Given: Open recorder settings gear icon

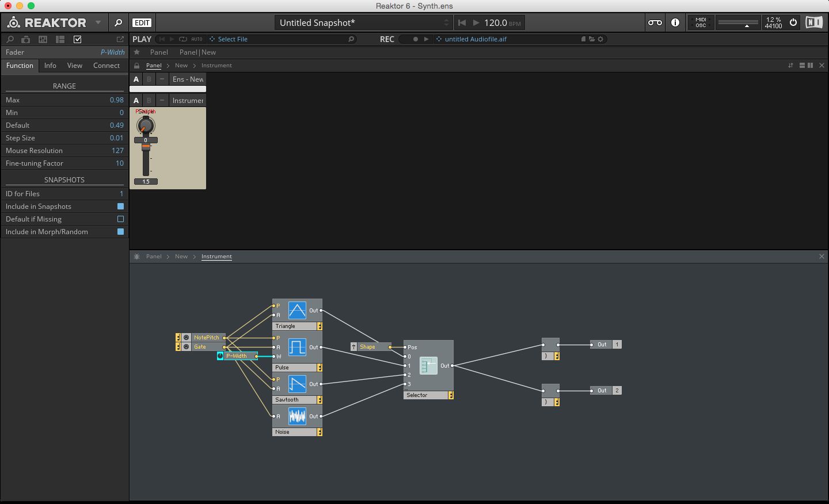Looking at the screenshot, I should click(x=600, y=39).
